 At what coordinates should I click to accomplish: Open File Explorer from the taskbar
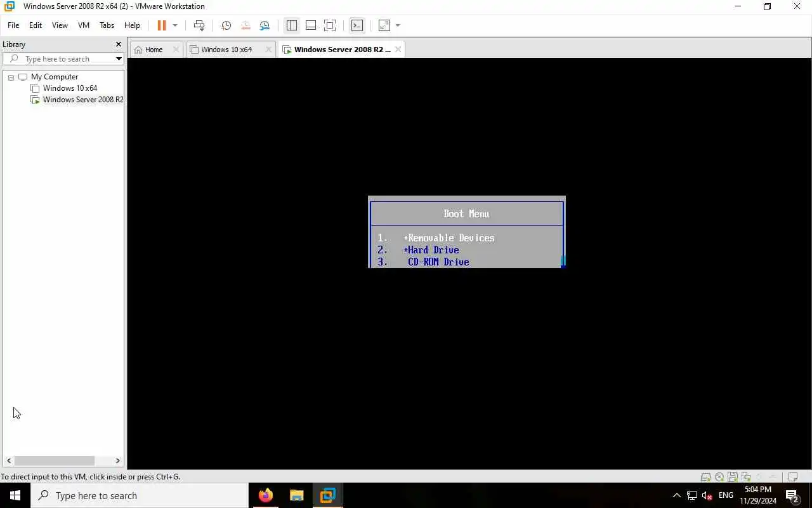(x=296, y=495)
